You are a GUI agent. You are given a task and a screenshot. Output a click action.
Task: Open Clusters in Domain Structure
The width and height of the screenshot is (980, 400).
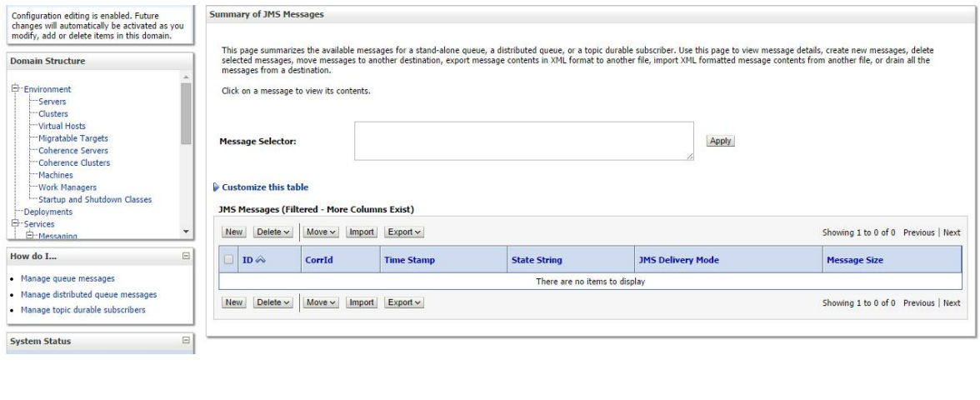(x=53, y=113)
